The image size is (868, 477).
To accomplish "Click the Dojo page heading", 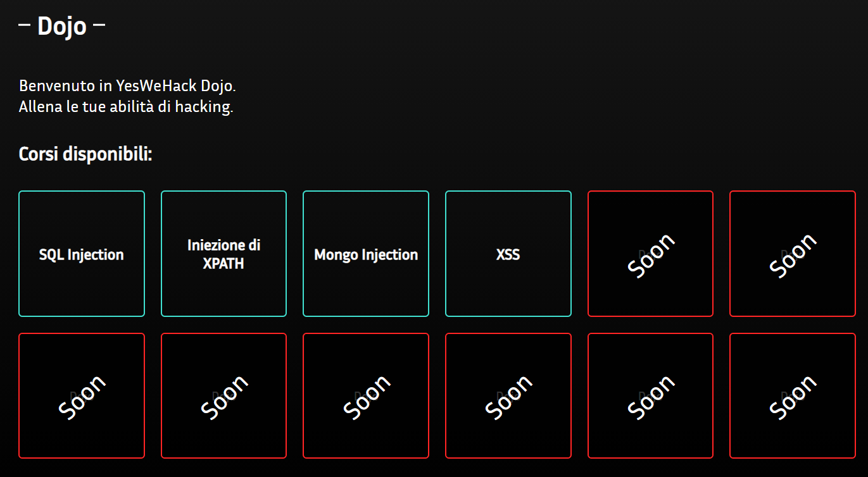I will point(62,27).
